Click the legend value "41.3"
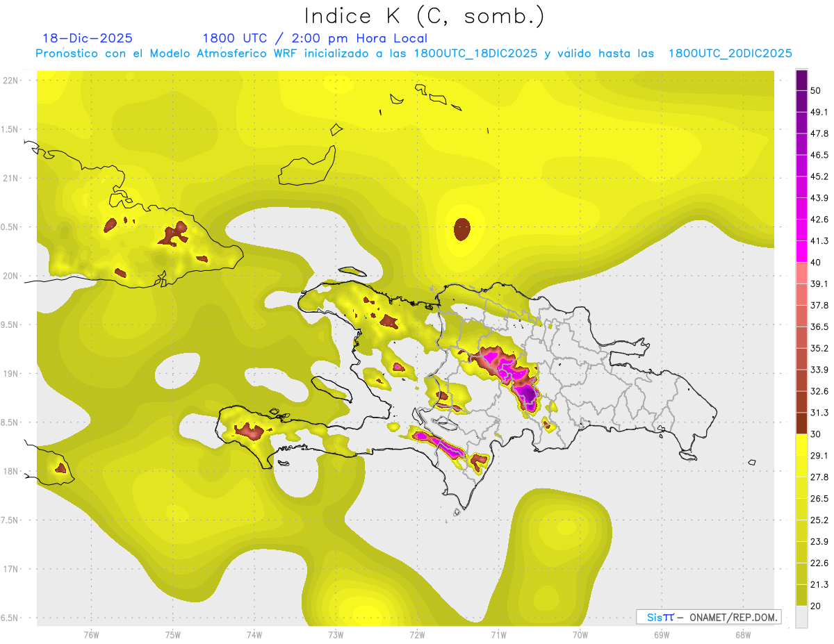Image resolution: width=834 pixels, height=644 pixels. pyautogui.click(x=819, y=241)
